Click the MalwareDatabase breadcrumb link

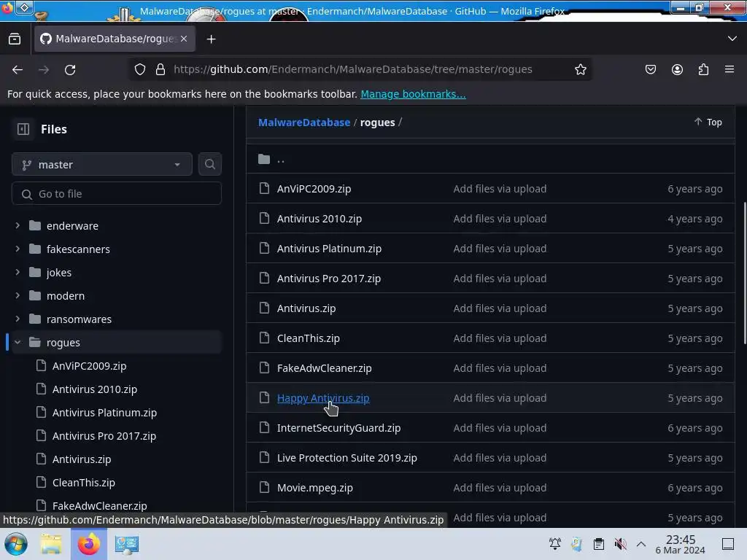[304, 122]
